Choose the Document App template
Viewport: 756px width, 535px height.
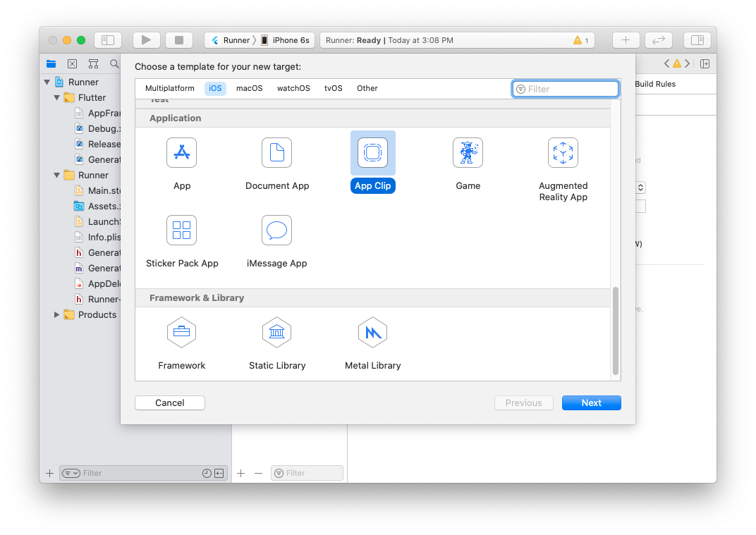click(276, 153)
